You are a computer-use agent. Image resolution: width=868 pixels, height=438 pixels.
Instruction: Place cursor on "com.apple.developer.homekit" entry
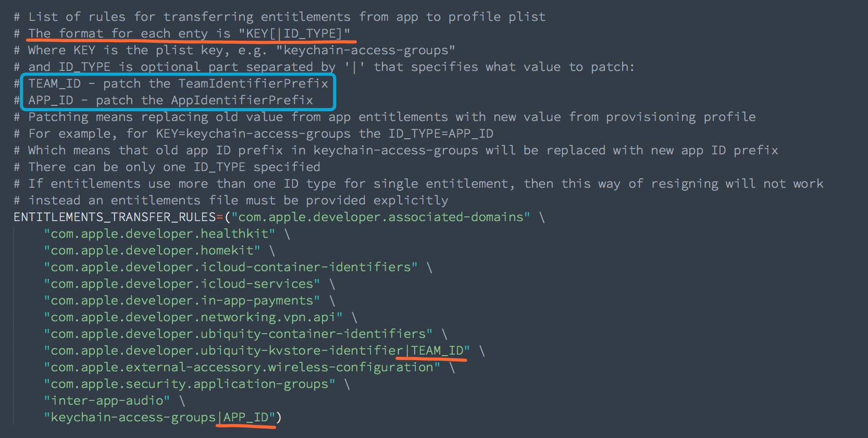tap(152, 250)
